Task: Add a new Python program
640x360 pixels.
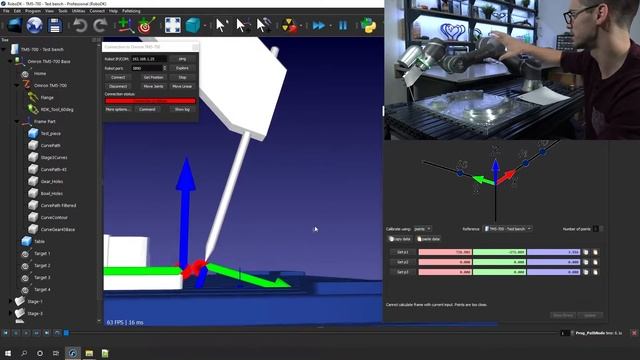Action: pyautogui.click(x=368, y=26)
